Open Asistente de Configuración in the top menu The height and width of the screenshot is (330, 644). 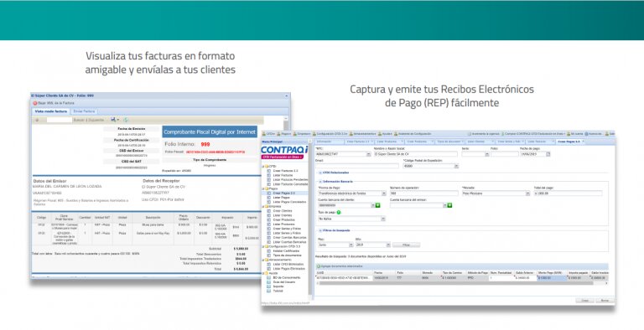coord(413,134)
